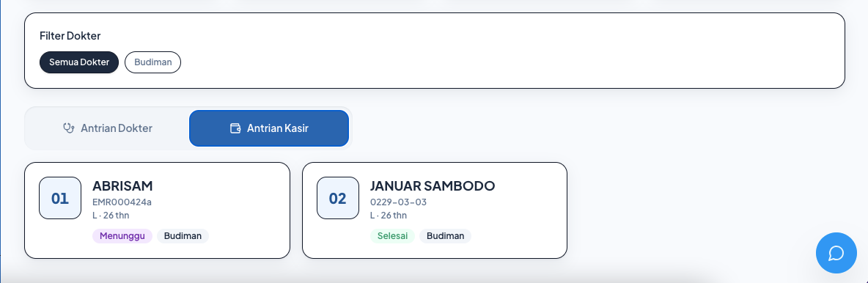The height and width of the screenshot is (283, 868).
Task: Click record number EMR000424a
Action: (122, 202)
